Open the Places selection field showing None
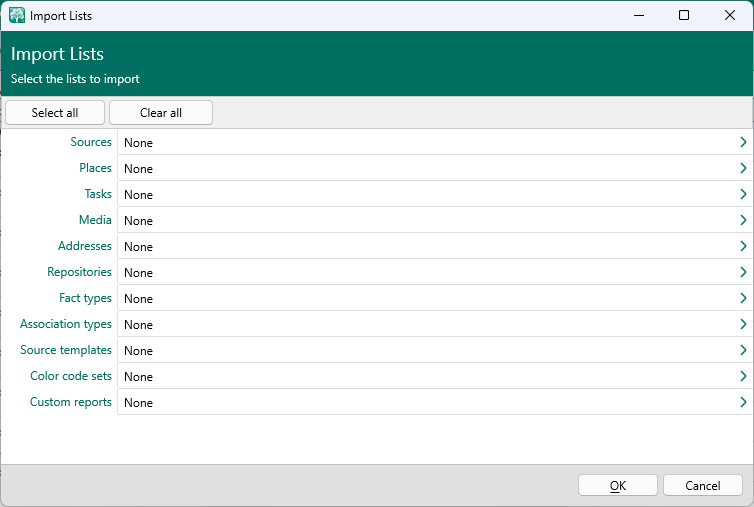The height and width of the screenshot is (507, 754). tap(434, 168)
